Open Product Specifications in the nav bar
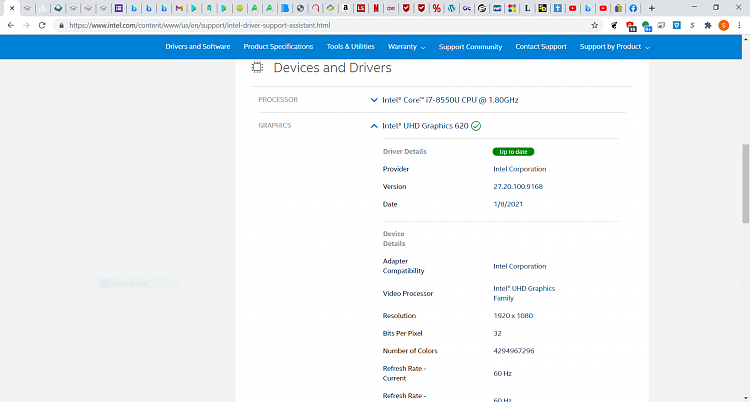 pos(278,46)
